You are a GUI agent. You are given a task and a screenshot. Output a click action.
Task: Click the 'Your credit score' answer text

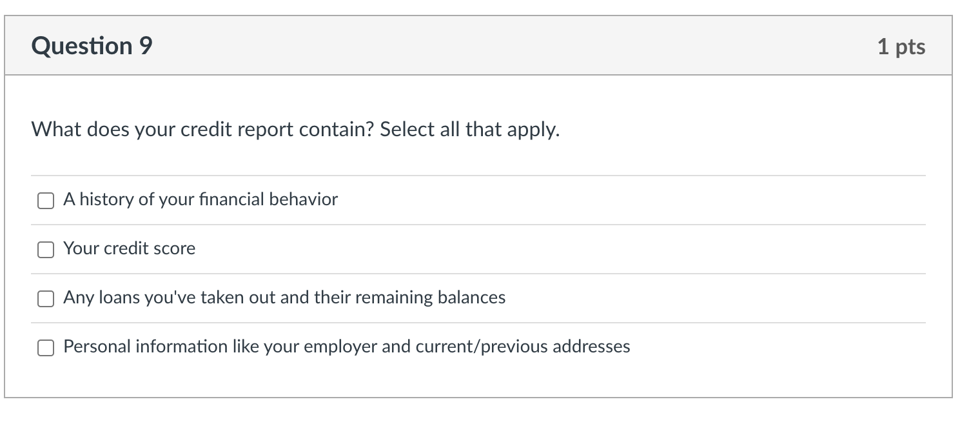click(x=128, y=249)
